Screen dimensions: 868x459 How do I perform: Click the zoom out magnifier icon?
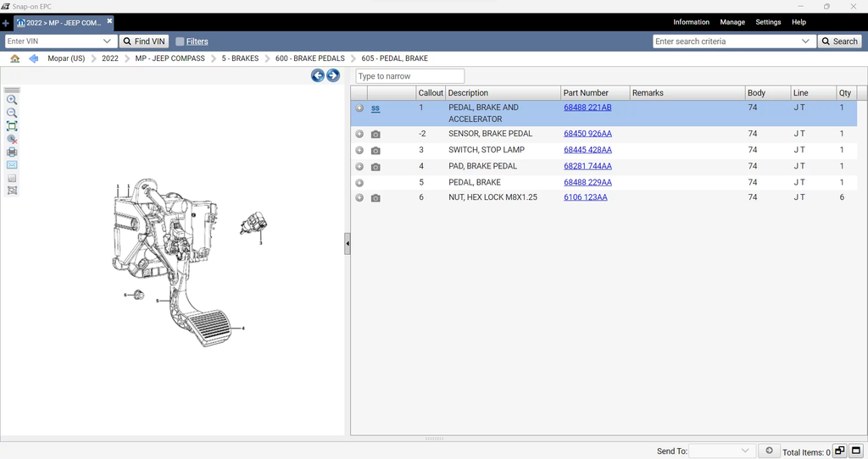pyautogui.click(x=12, y=113)
